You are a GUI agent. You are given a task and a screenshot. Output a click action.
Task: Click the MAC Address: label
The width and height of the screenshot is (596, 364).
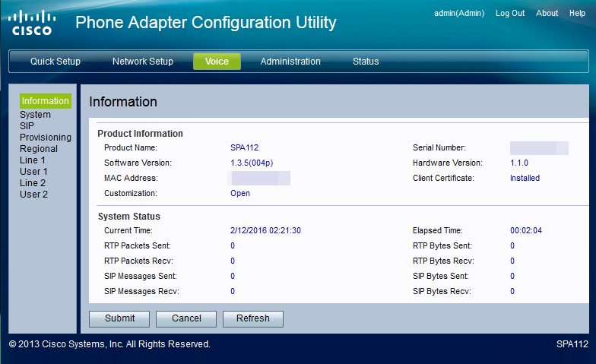[x=131, y=178]
